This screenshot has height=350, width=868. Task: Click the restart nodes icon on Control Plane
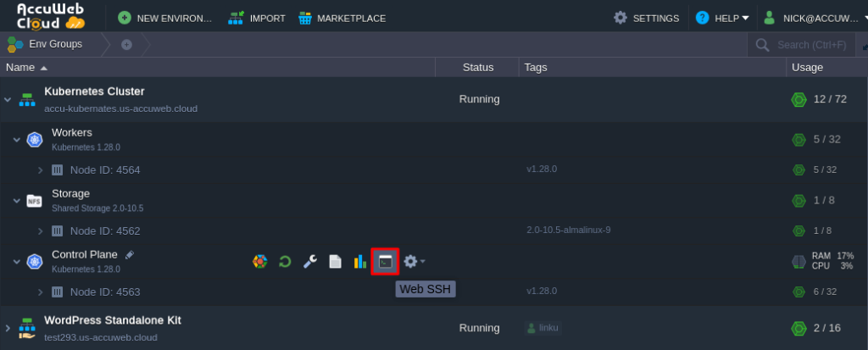(x=286, y=262)
